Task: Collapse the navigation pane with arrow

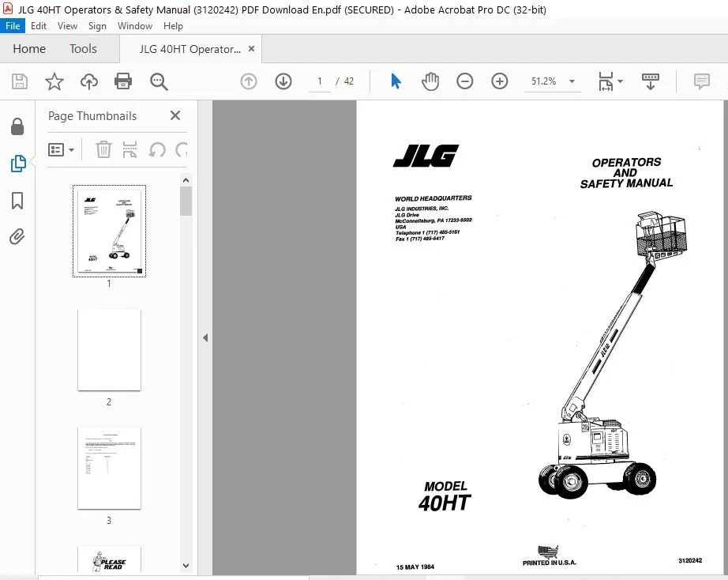Action: click(x=205, y=338)
